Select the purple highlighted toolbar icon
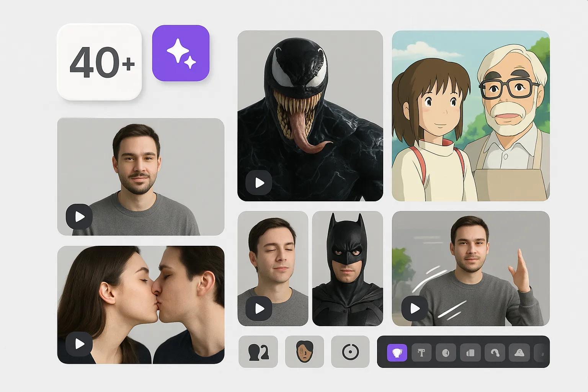Image resolution: width=588 pixels, height=392 pixels. coord(397,353)
